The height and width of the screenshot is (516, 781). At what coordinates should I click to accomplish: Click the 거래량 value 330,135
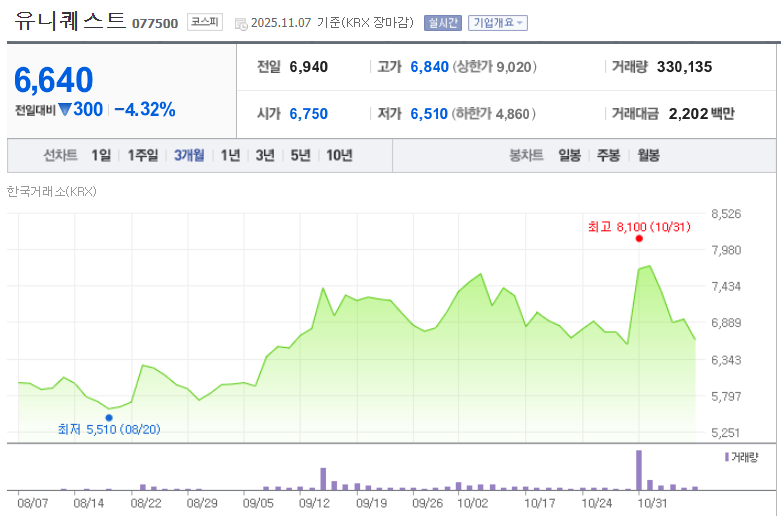pos(684,67)
